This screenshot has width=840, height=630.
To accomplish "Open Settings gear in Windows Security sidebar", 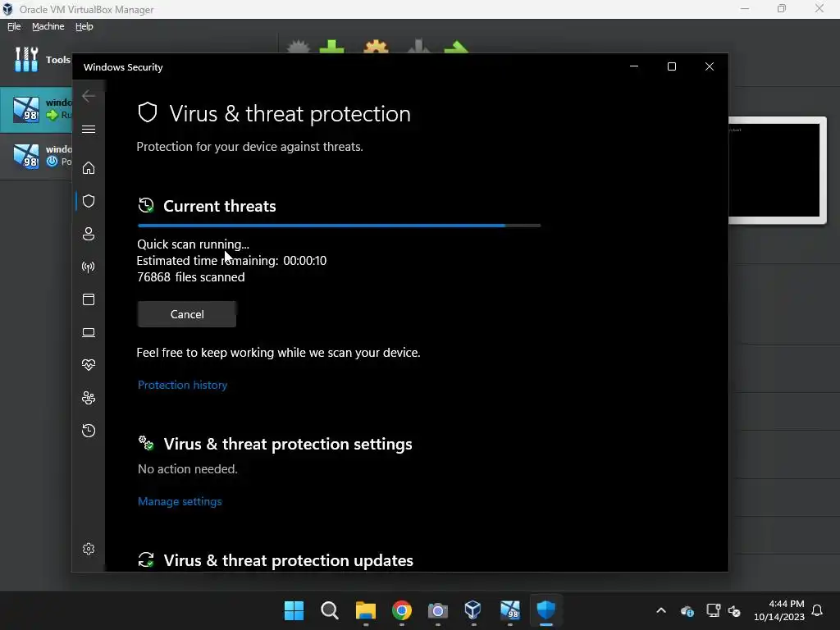I will [x=89, y=549].
